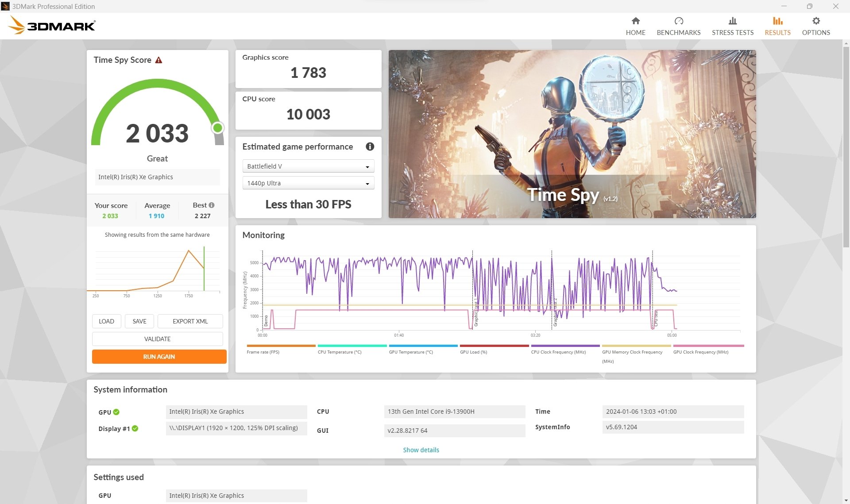Open the 1440p Ultra resolution dropdown

(x=308, y=183)
